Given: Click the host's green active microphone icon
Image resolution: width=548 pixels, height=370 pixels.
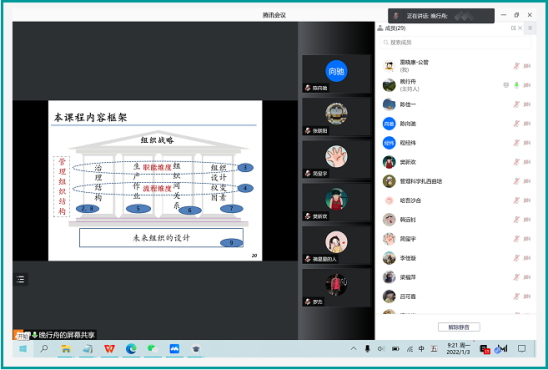Looking at the screenshot, I should tap(517, 85).
